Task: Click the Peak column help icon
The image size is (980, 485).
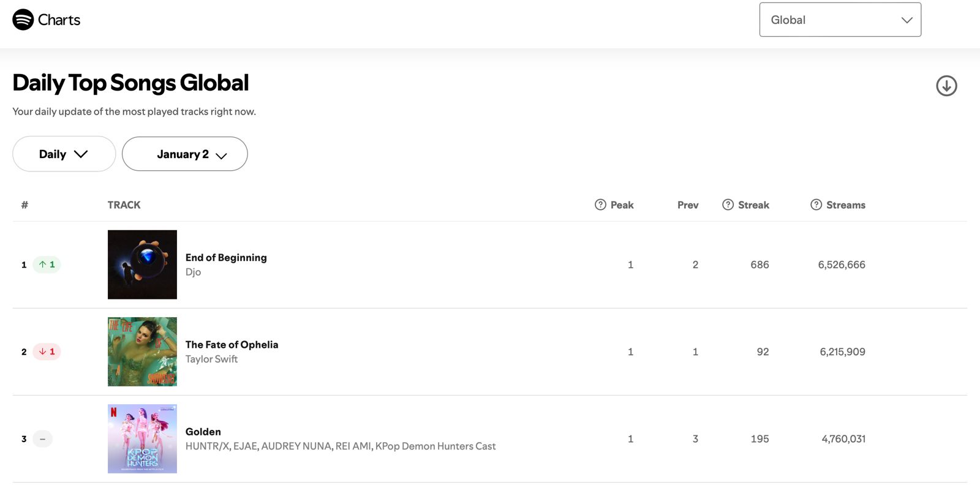Action: 600,205
